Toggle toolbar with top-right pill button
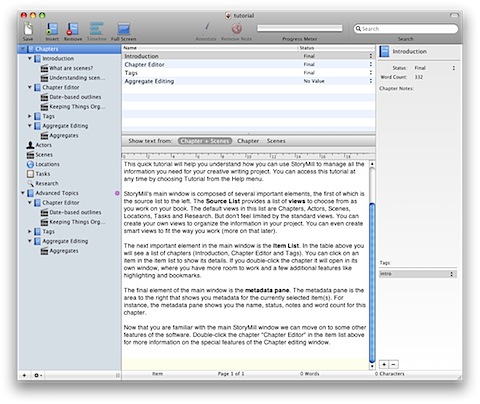The width and height of the screenshot is (480, 404). 454,15
